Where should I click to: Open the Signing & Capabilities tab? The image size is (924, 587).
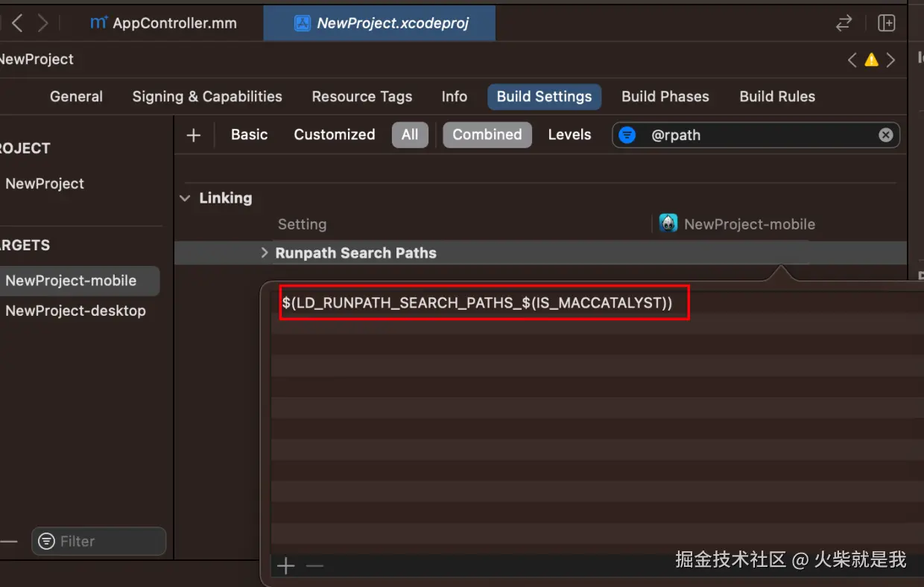tap(207, 97)
